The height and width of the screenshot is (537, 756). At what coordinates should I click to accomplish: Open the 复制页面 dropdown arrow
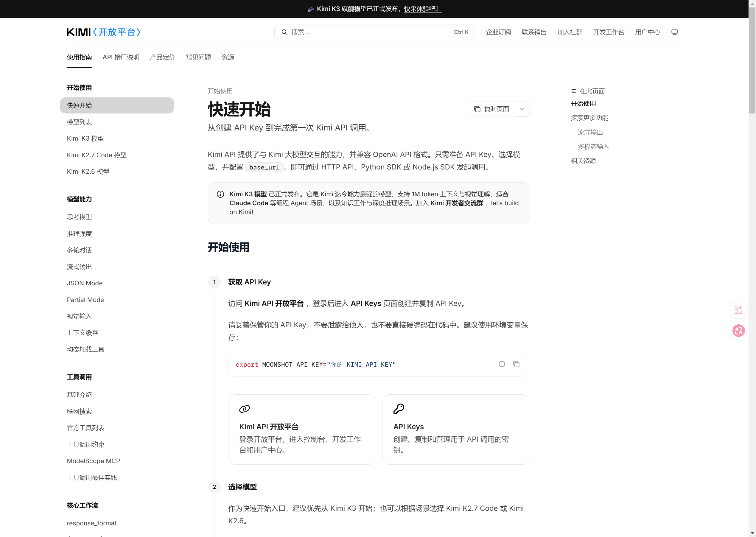point(522,109)
